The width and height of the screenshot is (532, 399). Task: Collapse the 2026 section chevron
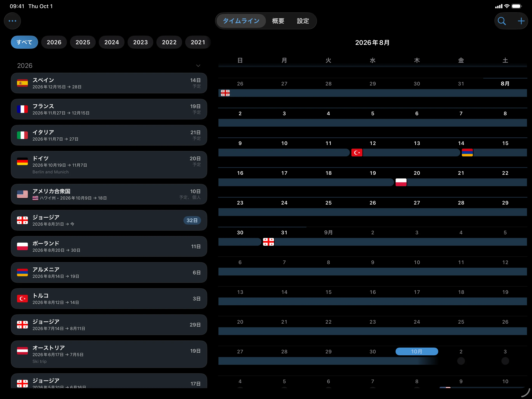tap(198, 66)
